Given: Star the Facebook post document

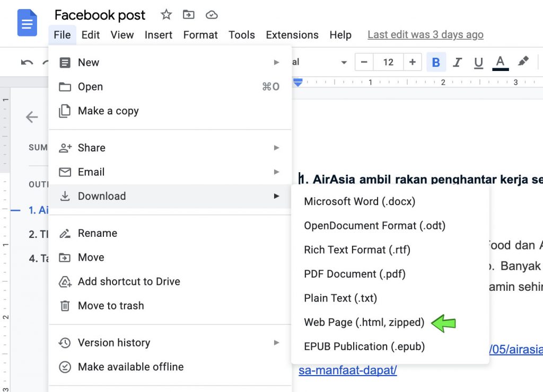Looking at the screenshot, I should [x=166, y=14].
